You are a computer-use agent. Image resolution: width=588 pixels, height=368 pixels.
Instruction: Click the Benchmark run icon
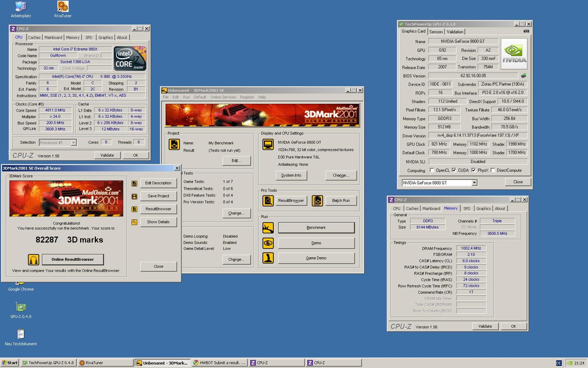[x=268, y=228]
